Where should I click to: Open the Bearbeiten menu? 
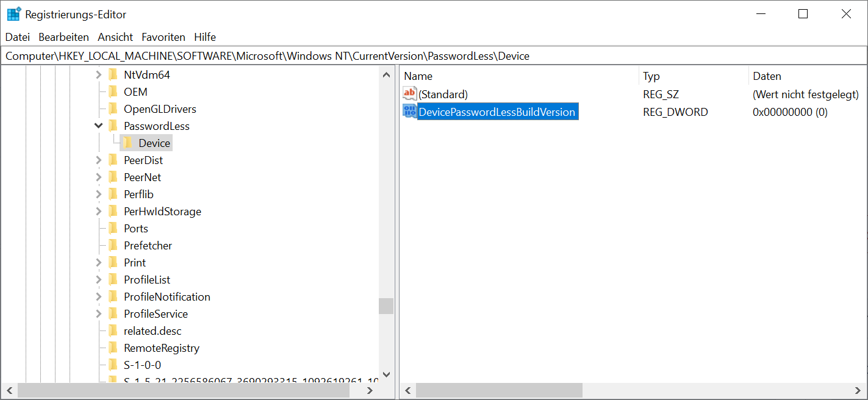coord(64,37)
